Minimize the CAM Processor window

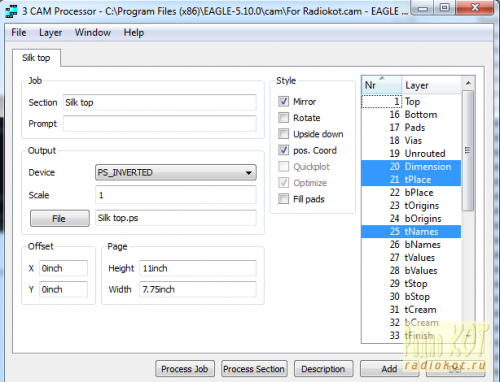coord(423,8)
